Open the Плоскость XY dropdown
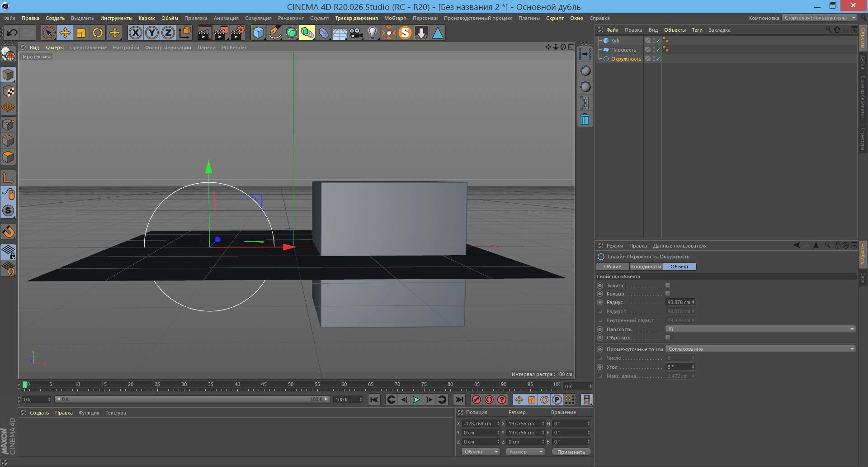 point(760,329)
